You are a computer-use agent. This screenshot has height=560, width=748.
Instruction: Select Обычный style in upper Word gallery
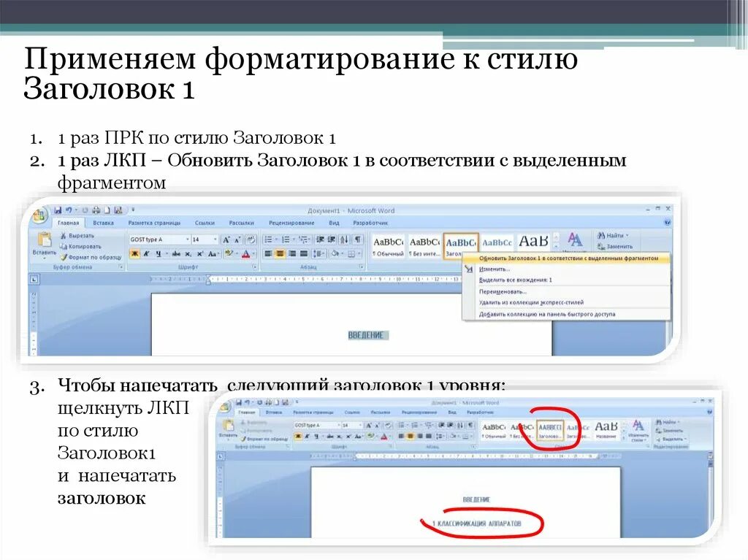click(389, 245)
